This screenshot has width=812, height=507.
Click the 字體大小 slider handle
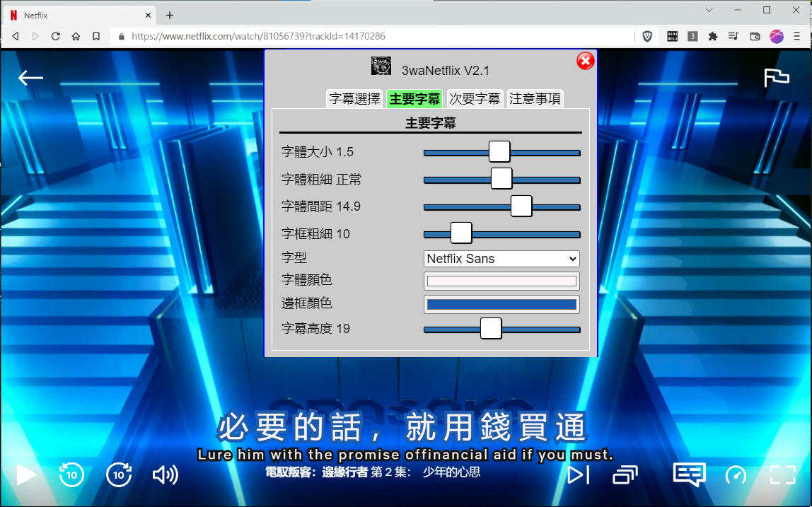(499, 152)
